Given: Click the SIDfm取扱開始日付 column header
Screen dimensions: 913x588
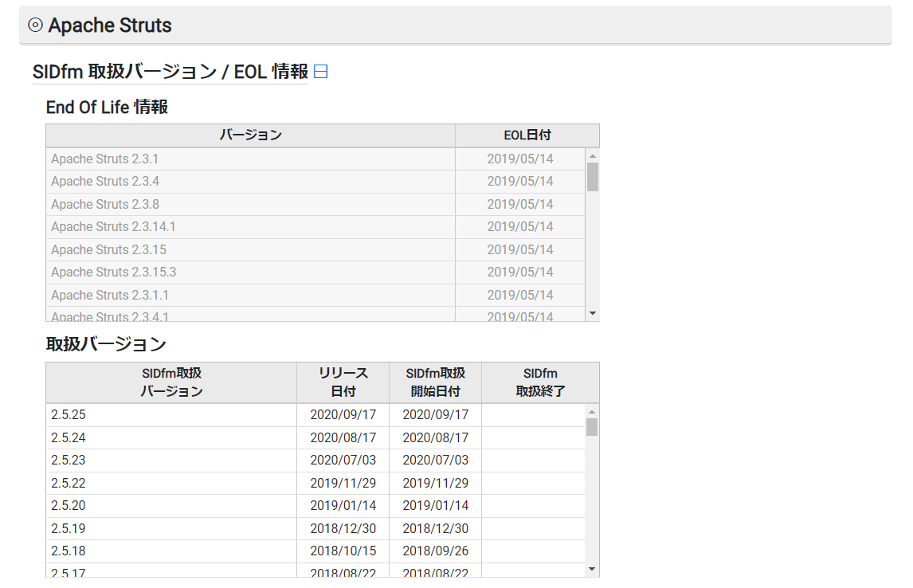Looking at the screenshot, I should 436,382.
